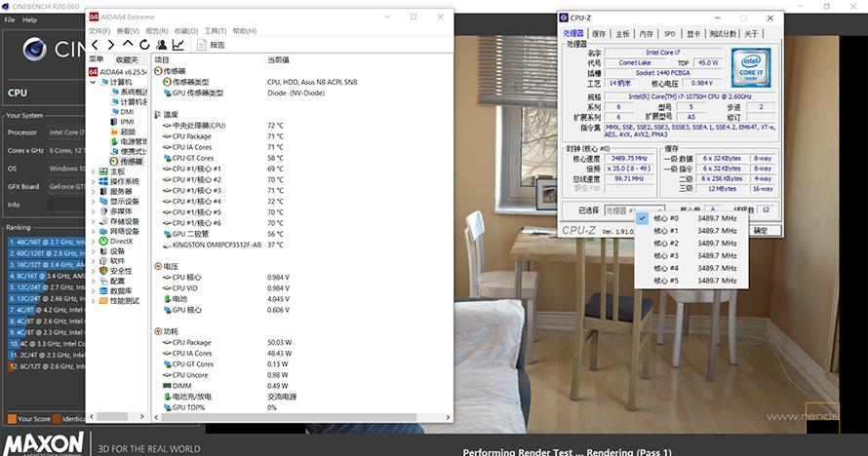
Task: Open 收藏(O) menu in AIDA64
Action: tap(186, 31)
